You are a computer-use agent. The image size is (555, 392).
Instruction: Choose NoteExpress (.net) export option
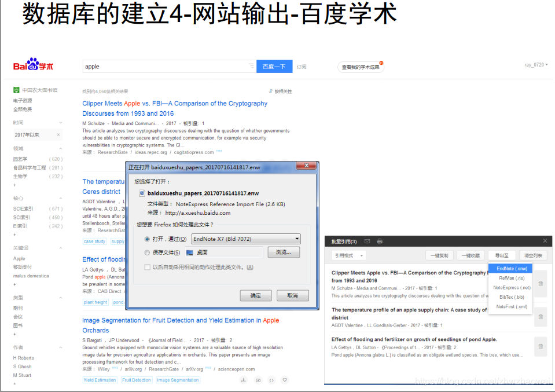[512, 288]
